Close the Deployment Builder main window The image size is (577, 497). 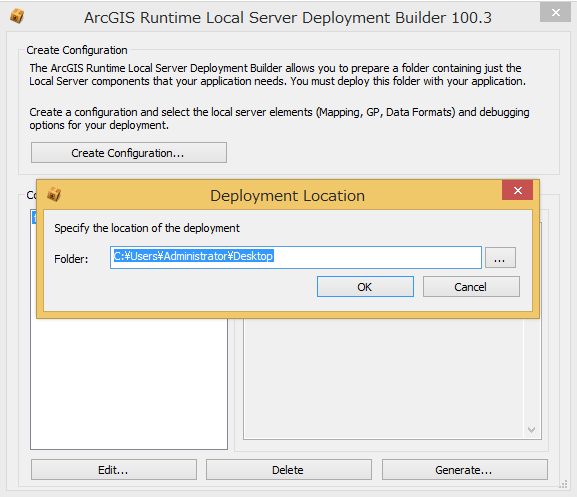coord(555,13)
